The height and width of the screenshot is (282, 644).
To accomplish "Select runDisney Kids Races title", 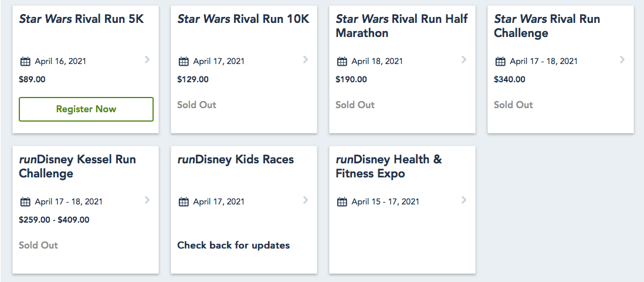I will click(x=235, y=159).
